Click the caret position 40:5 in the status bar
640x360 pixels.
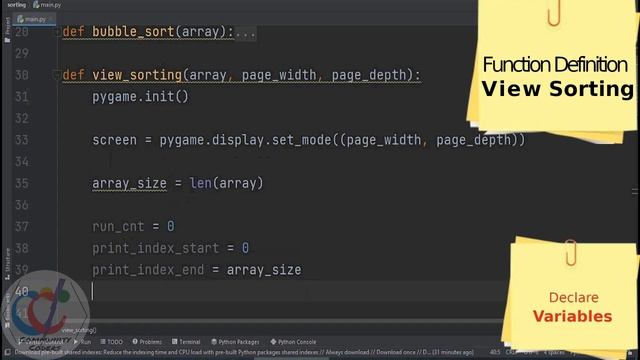pyautogui.click(x=495, y=352)
